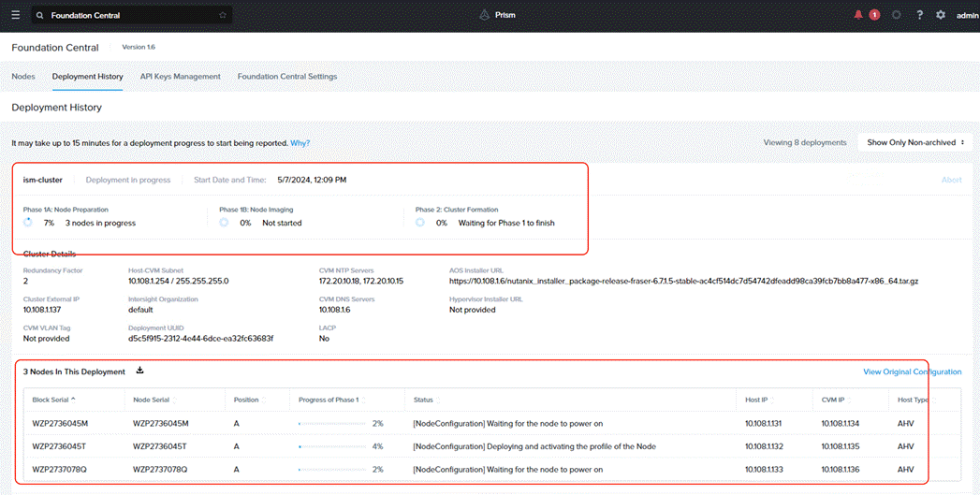Image resolution: width=980 pixels, height=495 pixels.
Task: Sort by Progress of Phase 1 column
Action: (x=332, y=400)
